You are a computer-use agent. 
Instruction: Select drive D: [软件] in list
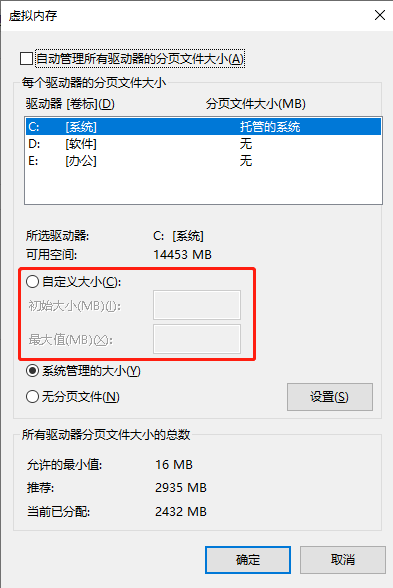(x=203, y=144)
